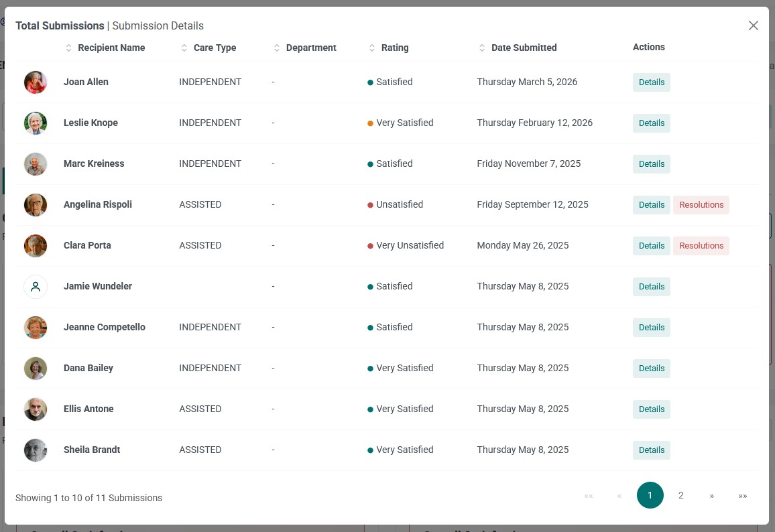Click the date Monday May 26, 2025
Image resolution: width=775 pixels, height=532 pixels.
523,245
